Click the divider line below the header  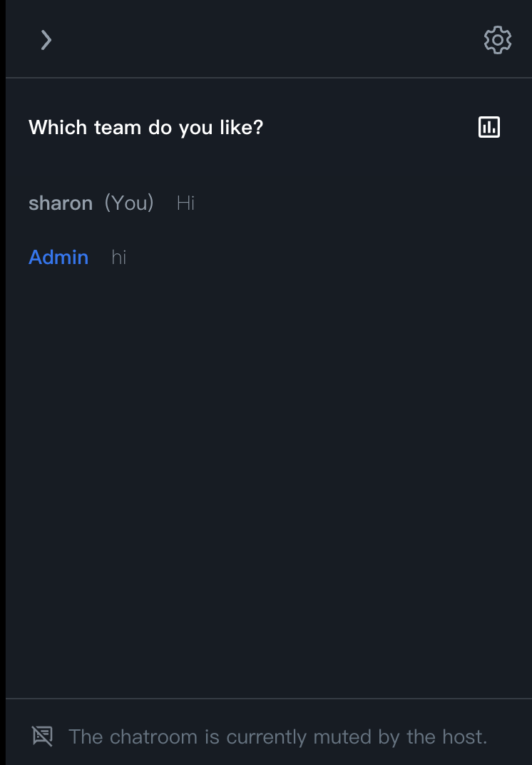coord(267,77)
